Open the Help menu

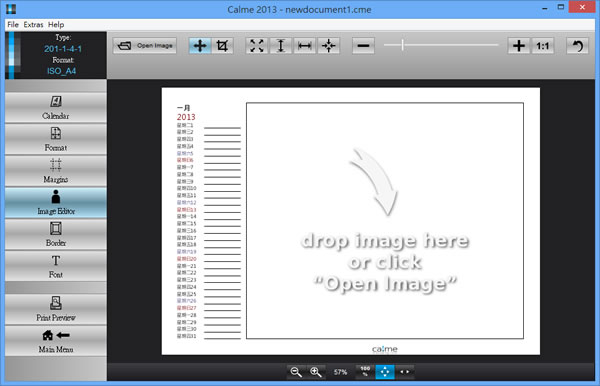pyautogui.click(x=56, y=24)
